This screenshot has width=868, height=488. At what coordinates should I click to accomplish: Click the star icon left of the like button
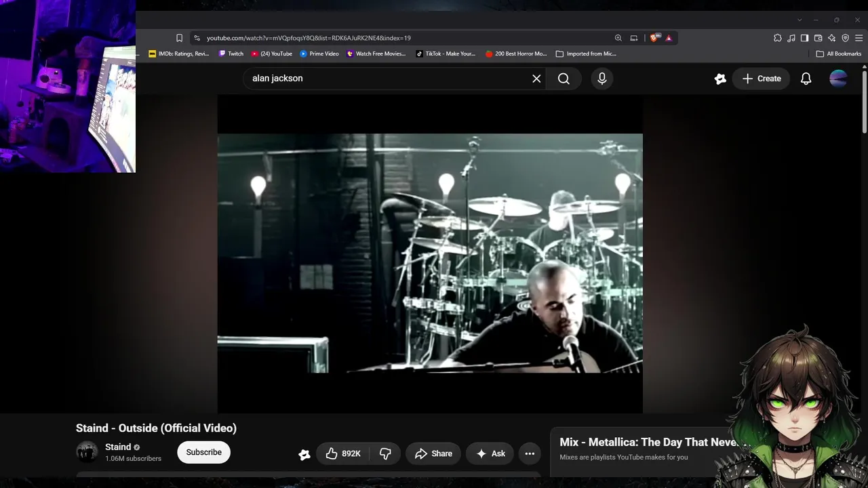pyautogui.click(x=304, y=455)
